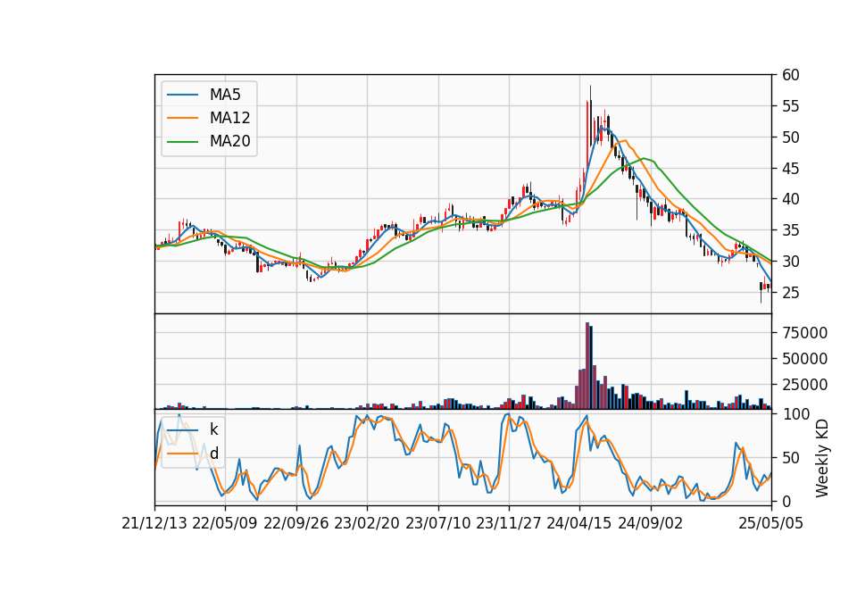857x616 pixels.
Task: Click the price axis value 25
Action: pyautogui.click(x=790, y=293)
